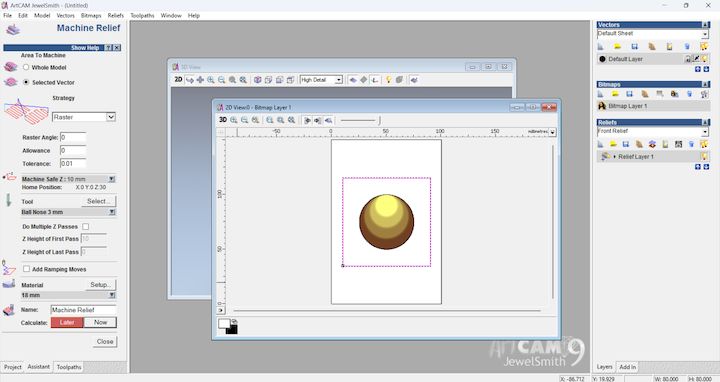This screenshot has width=720, height=382.
Task: Click Show Help in the panel header
Action: point(85,47)
